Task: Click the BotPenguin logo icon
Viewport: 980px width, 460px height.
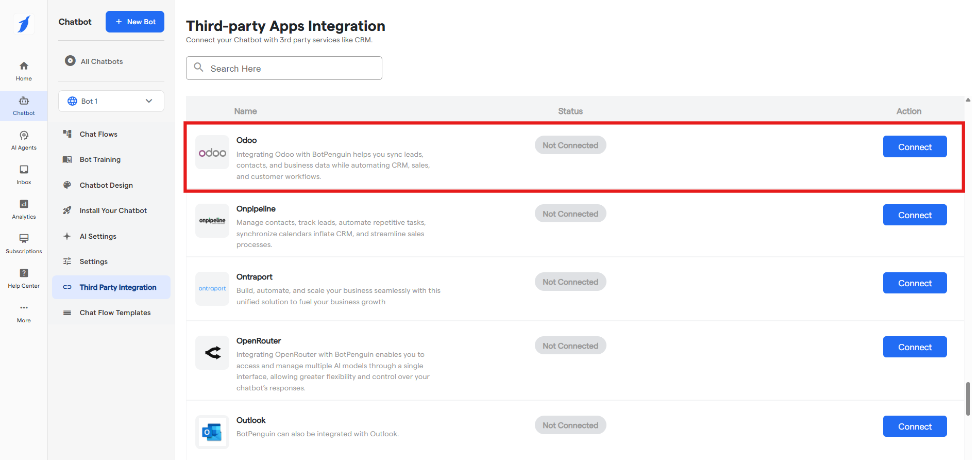Action: pyautogui.click(x=24, y=24)
